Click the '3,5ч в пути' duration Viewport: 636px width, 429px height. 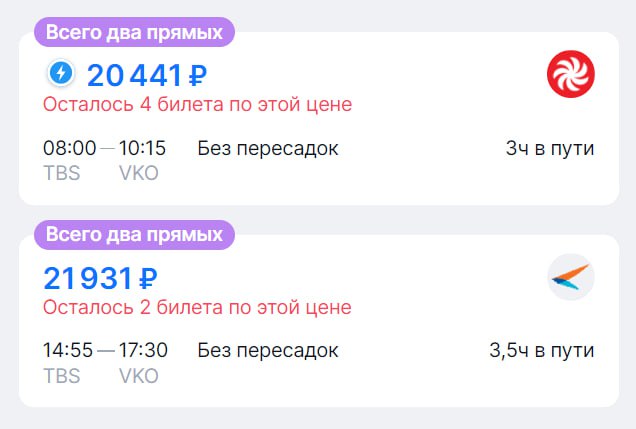point(542,351)
